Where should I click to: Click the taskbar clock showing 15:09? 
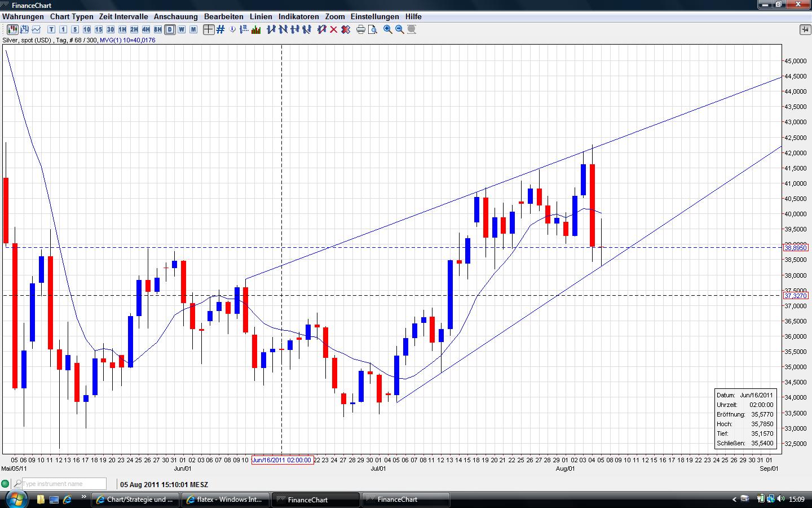(x=797, y=500)
